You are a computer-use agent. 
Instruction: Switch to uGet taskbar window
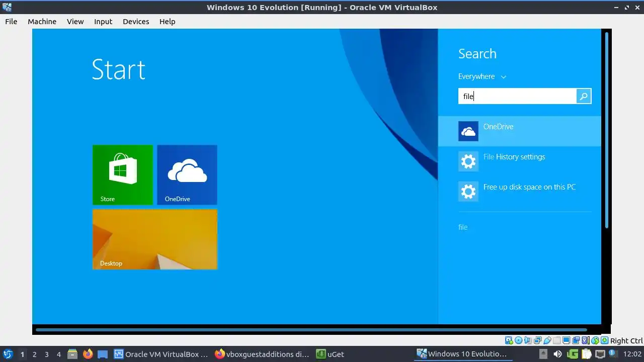coord(331,354)
